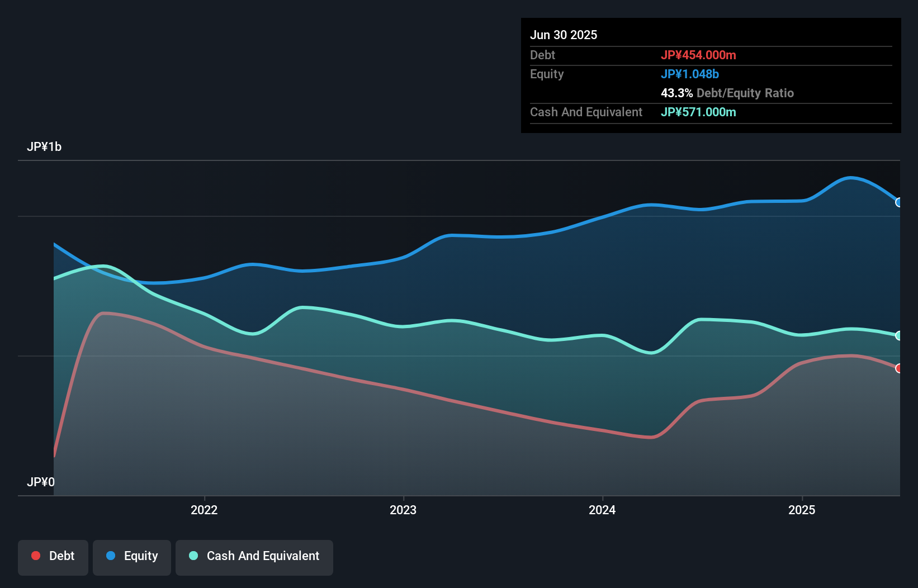918x588 pixels.
Task: Select the red Debt legend dot
Action: 35,556
